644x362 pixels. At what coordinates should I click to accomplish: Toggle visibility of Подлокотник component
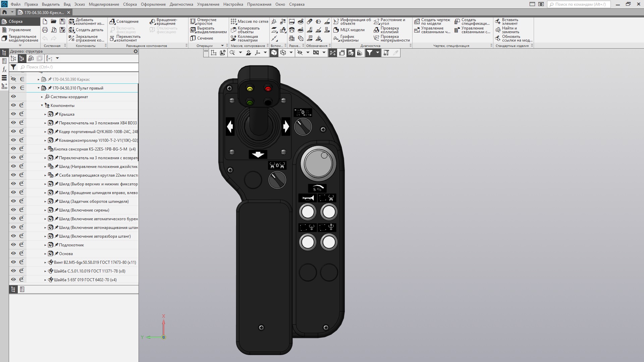point(13,245)
